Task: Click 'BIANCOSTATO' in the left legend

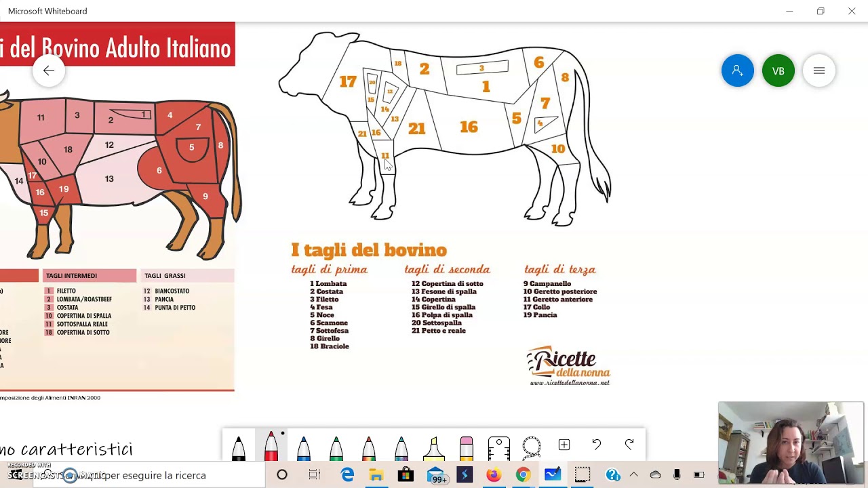Action: click(172, 291)
